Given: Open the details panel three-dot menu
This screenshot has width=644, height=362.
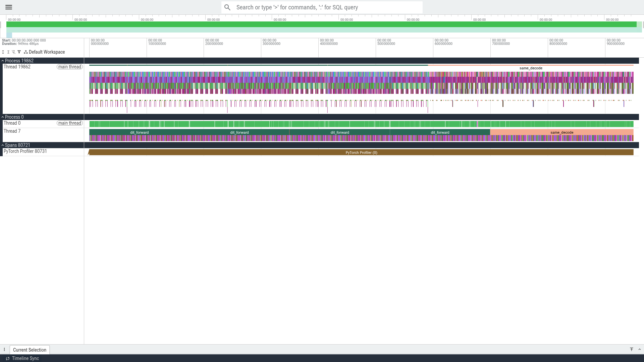Looking at the screenshot, I should coord(4,350).
